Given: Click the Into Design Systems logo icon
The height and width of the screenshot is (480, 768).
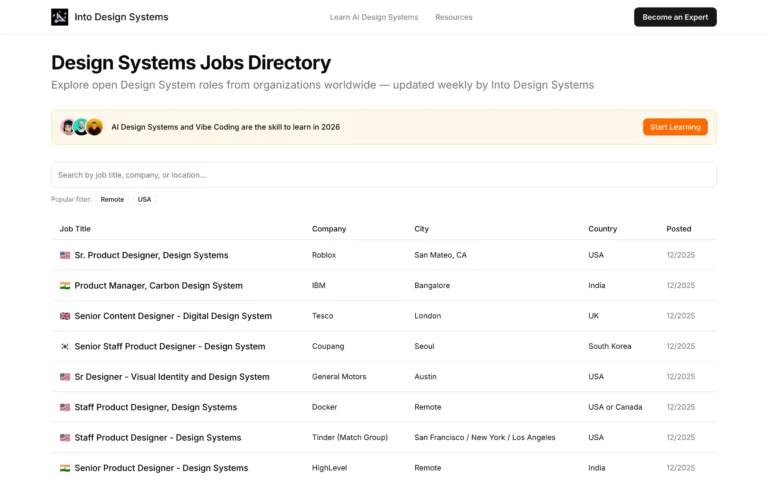Looking at the screenshot, I should click(x=60, y=17).
